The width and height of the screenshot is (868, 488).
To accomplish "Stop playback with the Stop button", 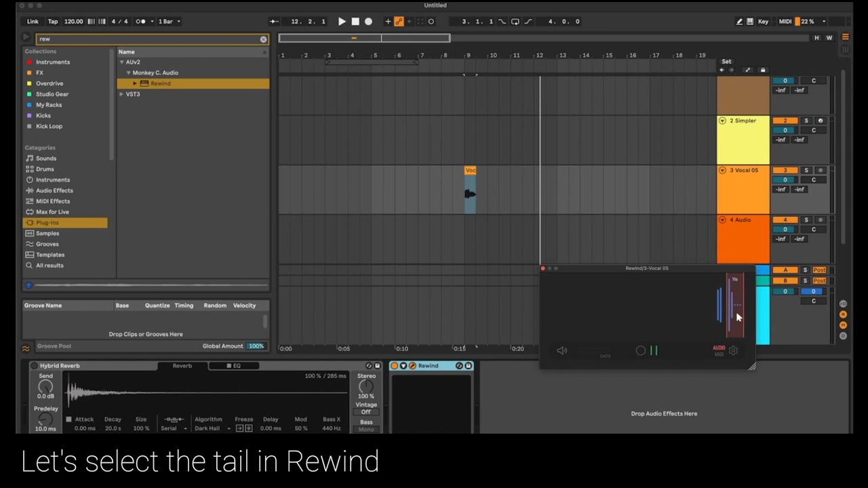I will point(355,22).
